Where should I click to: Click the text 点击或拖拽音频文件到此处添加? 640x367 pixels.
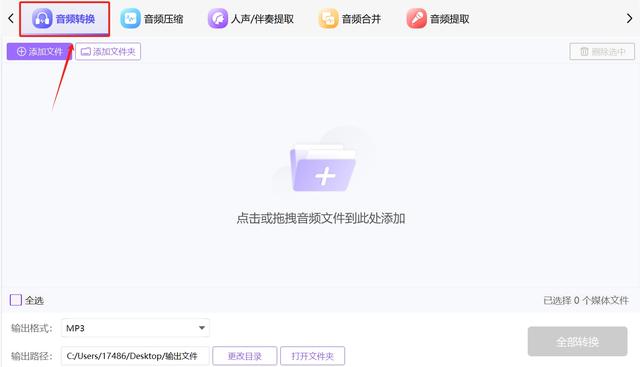click(321, 218)
